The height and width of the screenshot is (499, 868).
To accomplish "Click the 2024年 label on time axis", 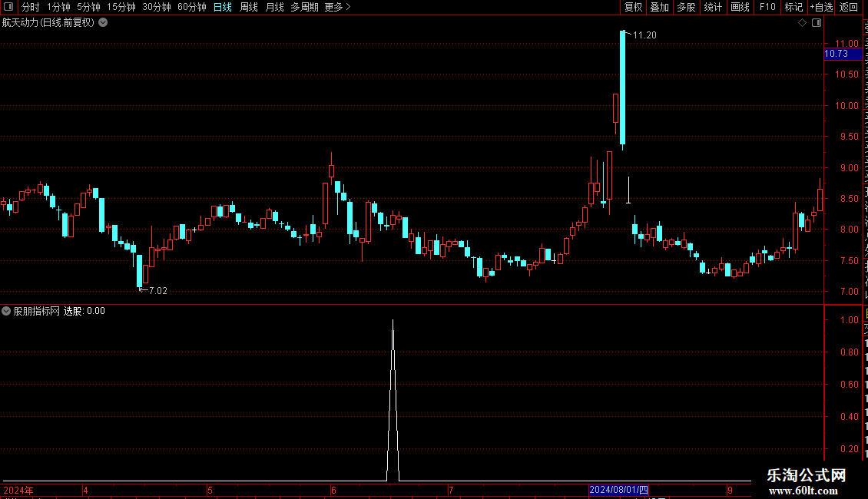I will [18, 490].
